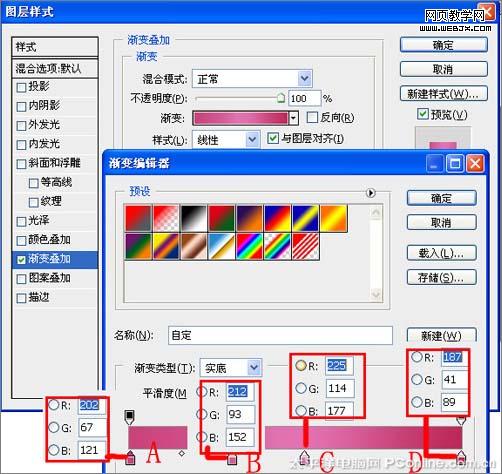Select the black-to-white gradient preset
This screenshot has width=502, height=474.
[194, 218]
